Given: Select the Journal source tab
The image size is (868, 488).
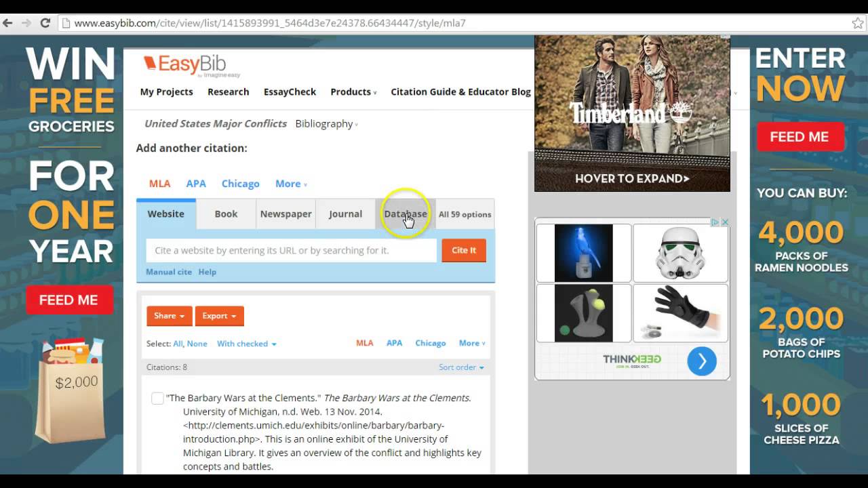Looking at the screenshot, I should [345, 213].
